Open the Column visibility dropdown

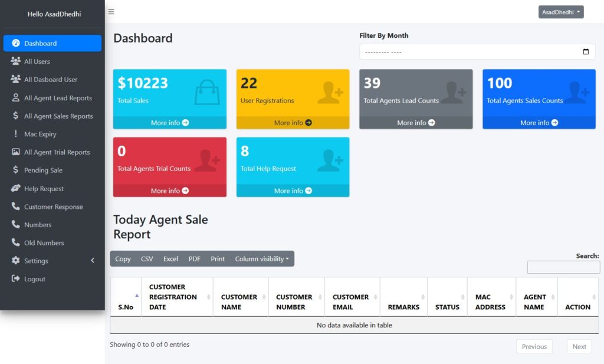point(262,259)
